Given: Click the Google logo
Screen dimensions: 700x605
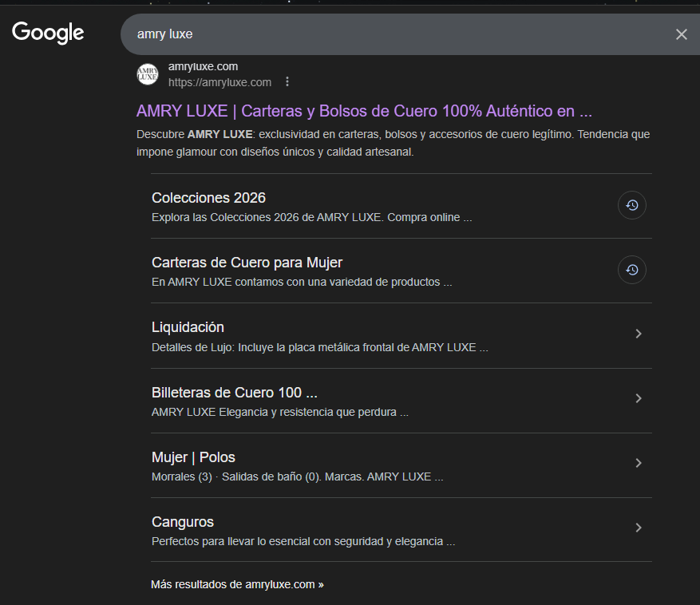Looking at the screenshot, I should tap(47, 33).
